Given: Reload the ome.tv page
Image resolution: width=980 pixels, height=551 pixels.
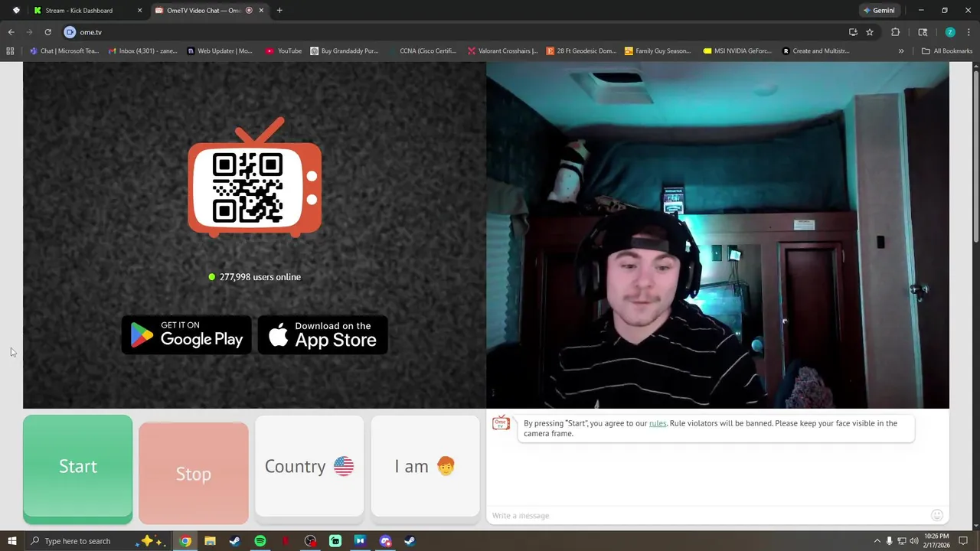Looking at the screenshot, I should click(47, 32).
